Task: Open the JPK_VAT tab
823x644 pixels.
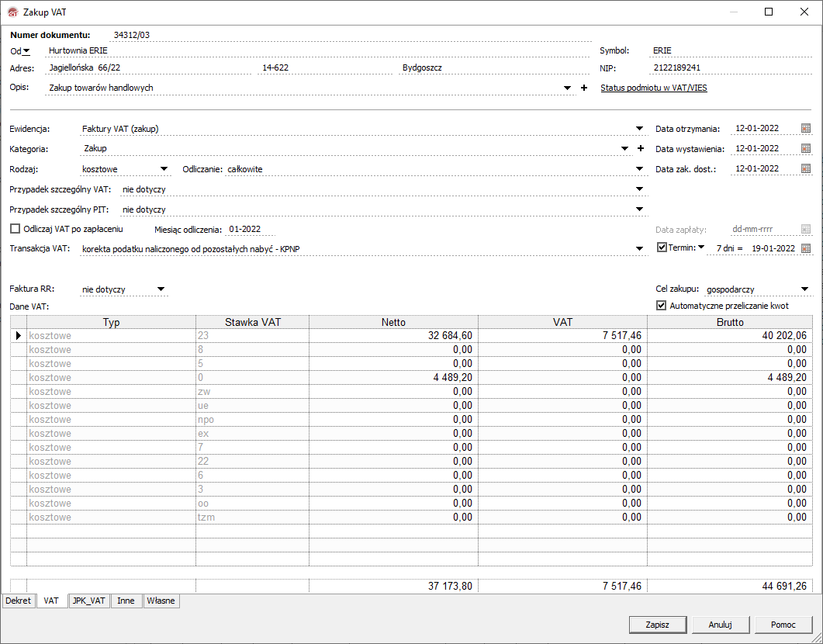Action: click(88, 601)
